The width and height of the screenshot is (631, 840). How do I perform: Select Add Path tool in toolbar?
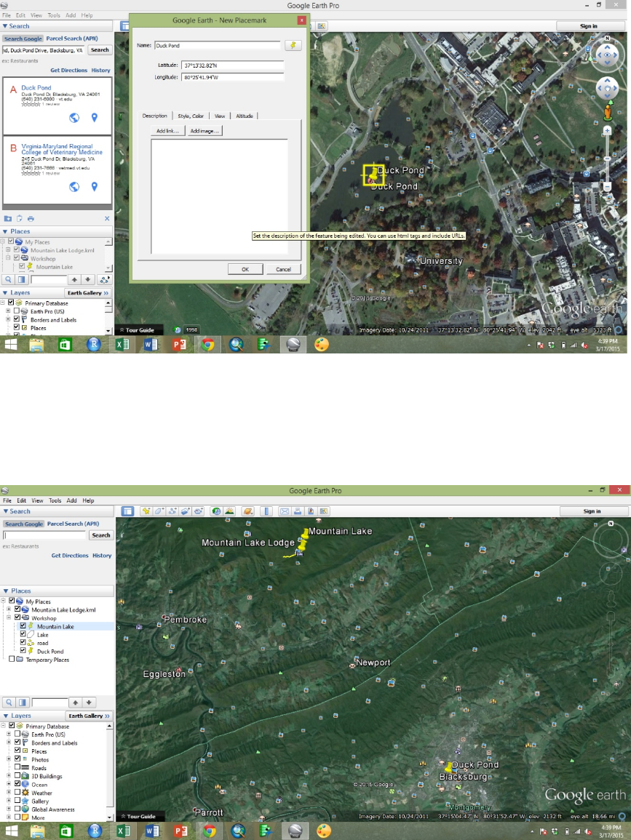172,511
